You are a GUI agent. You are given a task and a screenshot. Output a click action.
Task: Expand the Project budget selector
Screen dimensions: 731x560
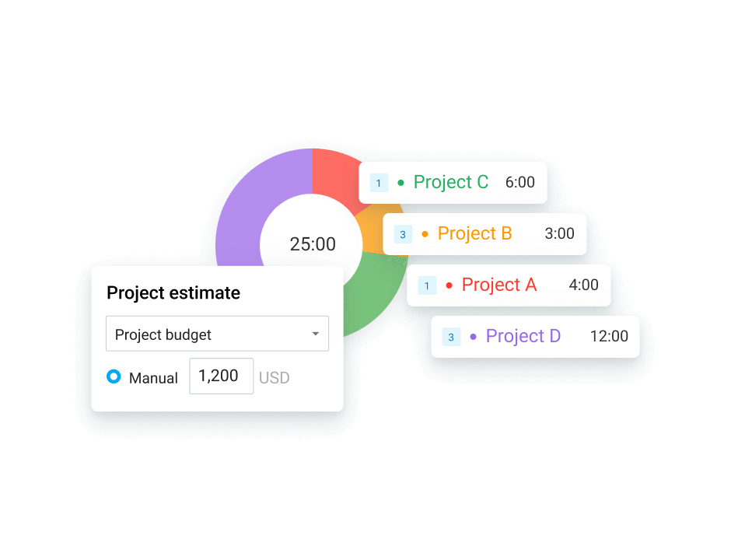click(217, 334)
